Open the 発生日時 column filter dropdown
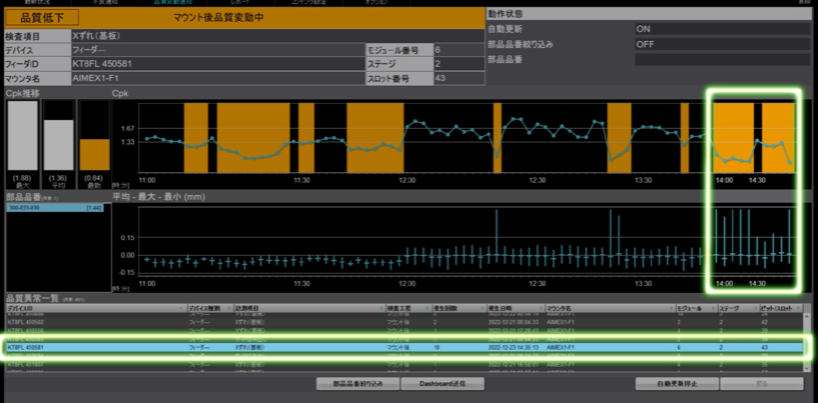The width and height of the screenshot is (818, 403). (x=539, y=309)
